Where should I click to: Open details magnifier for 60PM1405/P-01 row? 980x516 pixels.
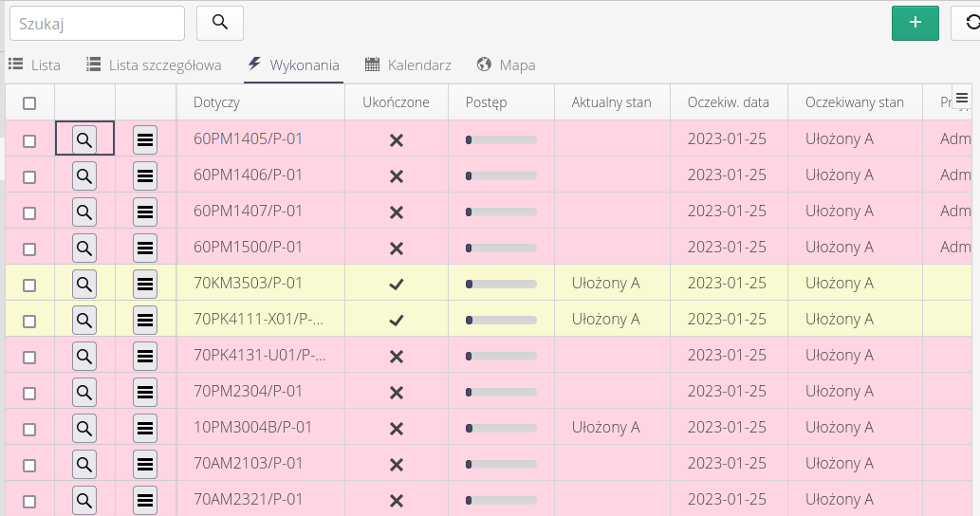[84, 139]
